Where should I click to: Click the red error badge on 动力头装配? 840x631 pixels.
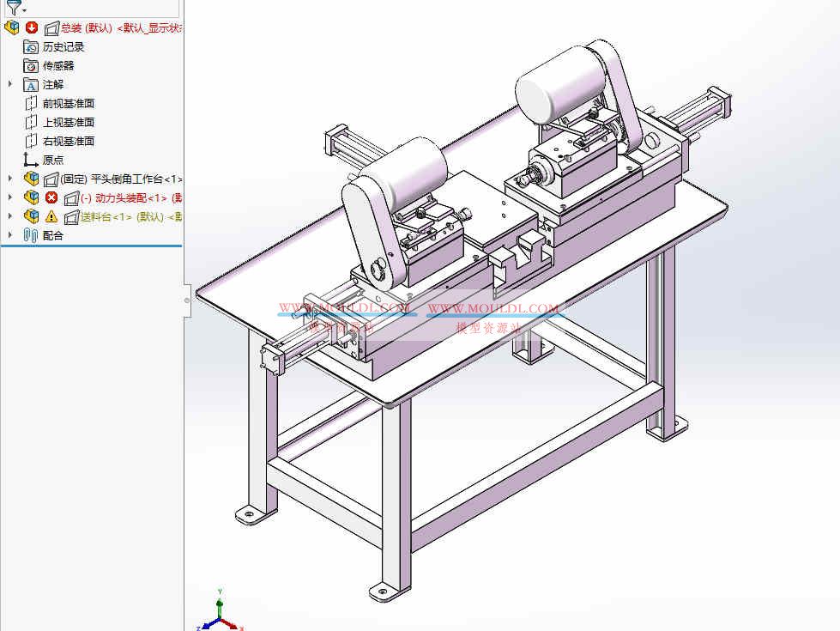tap(50, 197)
